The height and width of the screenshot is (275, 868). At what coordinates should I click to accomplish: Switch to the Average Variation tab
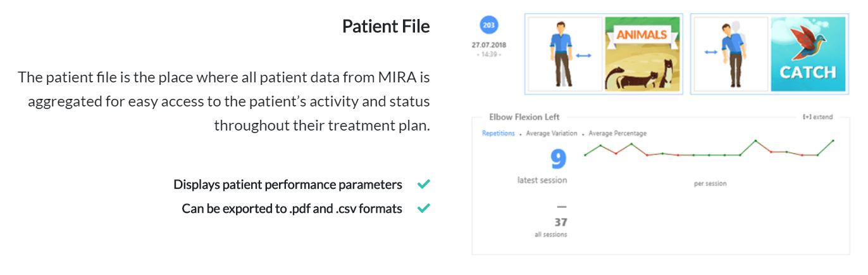(x=552, y=134)
